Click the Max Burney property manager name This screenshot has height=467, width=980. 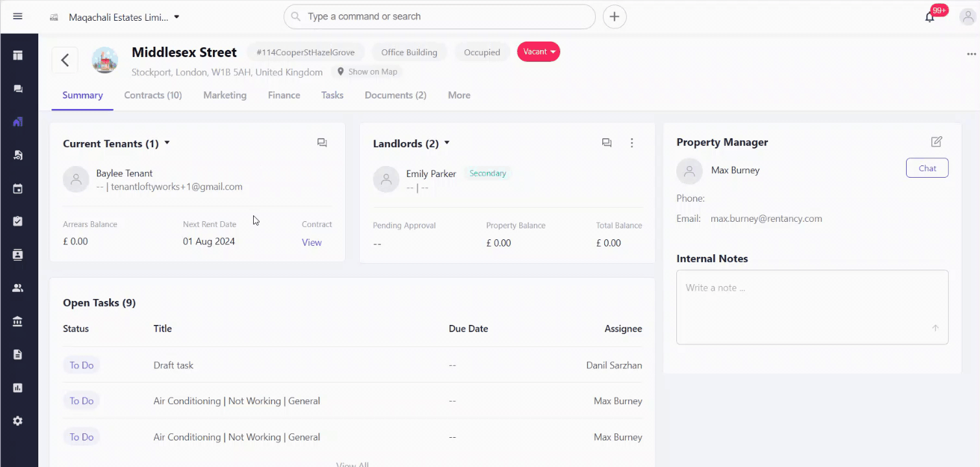tap(735, 170)
